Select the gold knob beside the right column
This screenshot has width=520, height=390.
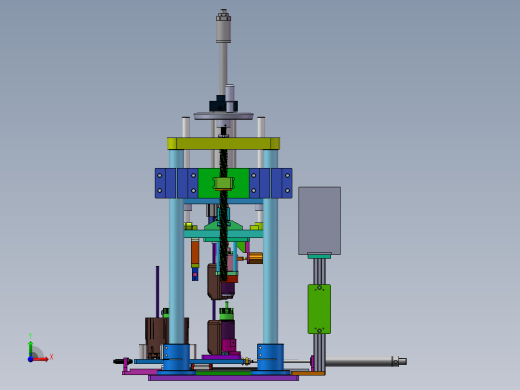pos(255,258)
